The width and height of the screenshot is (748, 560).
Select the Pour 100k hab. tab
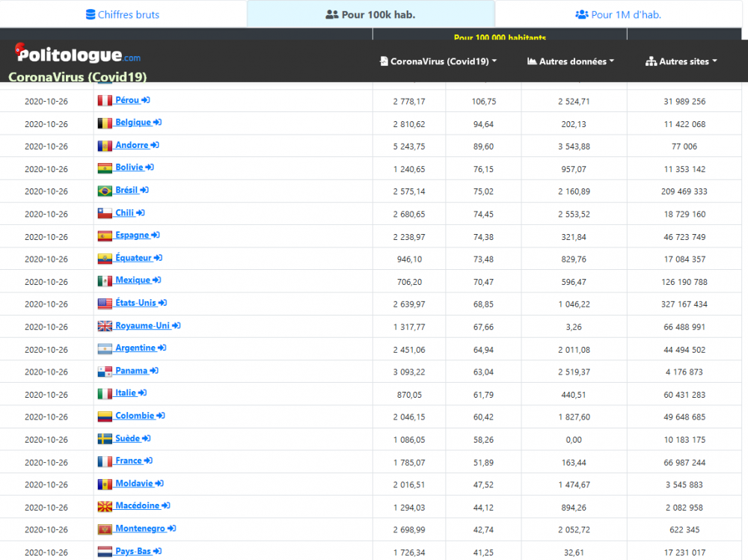pyautogui.click(x=371, y=14)
